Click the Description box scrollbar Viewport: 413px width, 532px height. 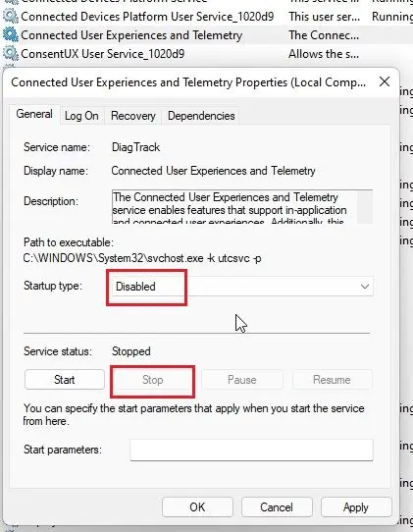tap(365, 207)
